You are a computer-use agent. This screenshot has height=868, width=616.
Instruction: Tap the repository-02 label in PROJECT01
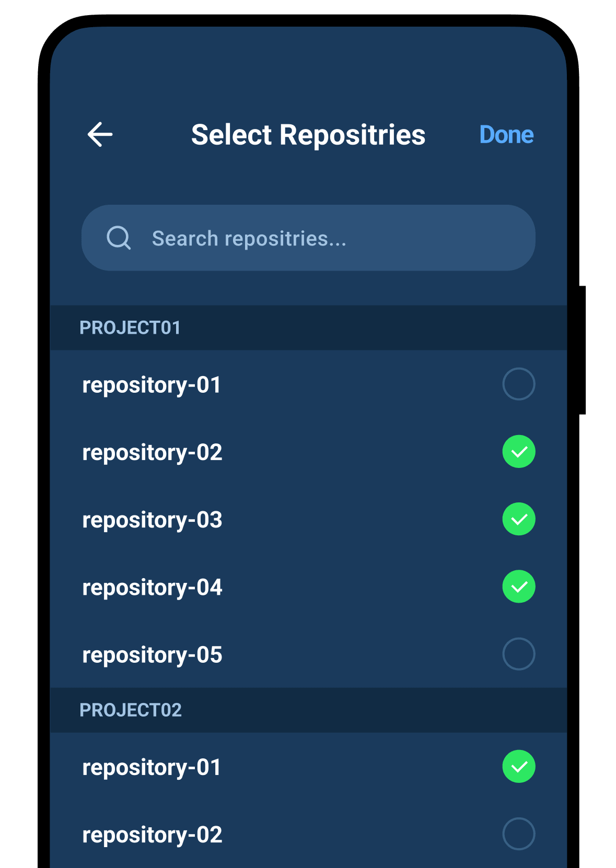[x=152, y=453]
